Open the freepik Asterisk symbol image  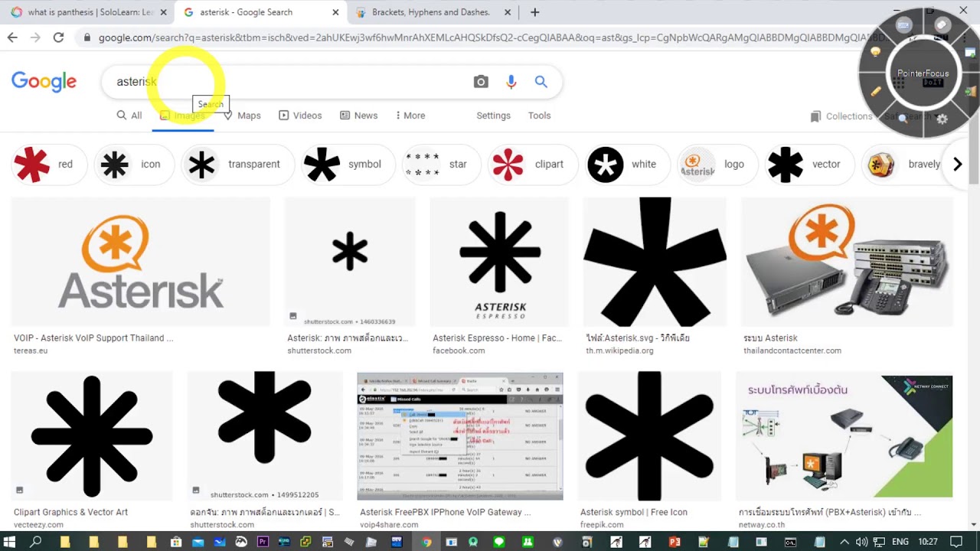(x=649, y=436)
